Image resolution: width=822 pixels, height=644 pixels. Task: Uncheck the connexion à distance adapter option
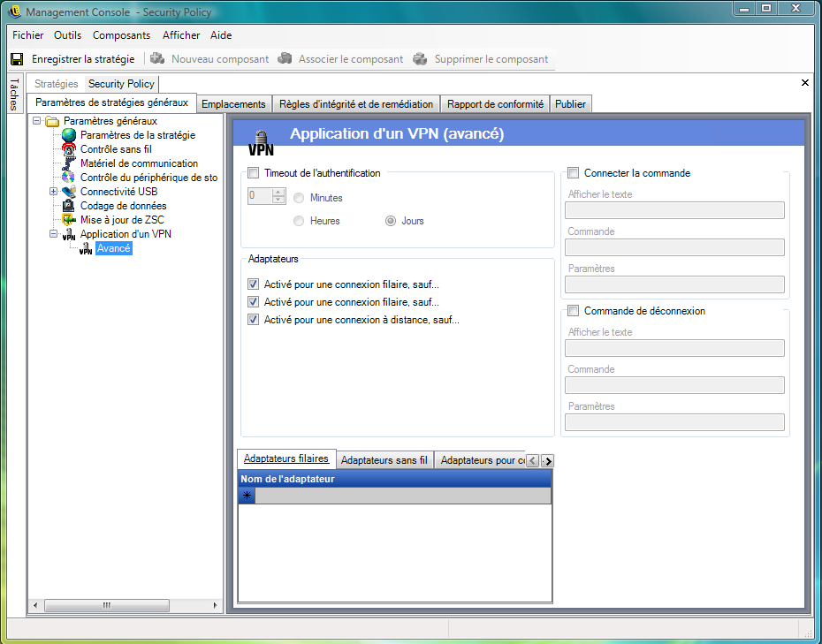tap(254, 320)
